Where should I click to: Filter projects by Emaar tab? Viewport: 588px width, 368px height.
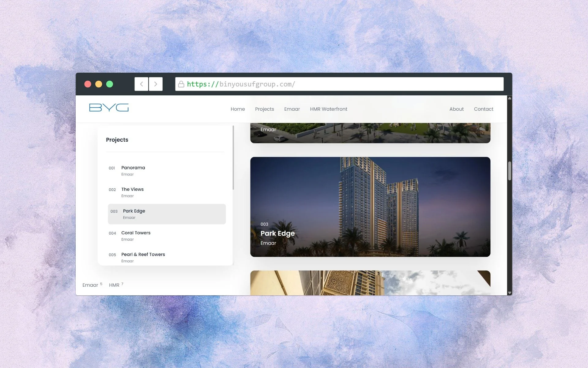click(90, 285)
